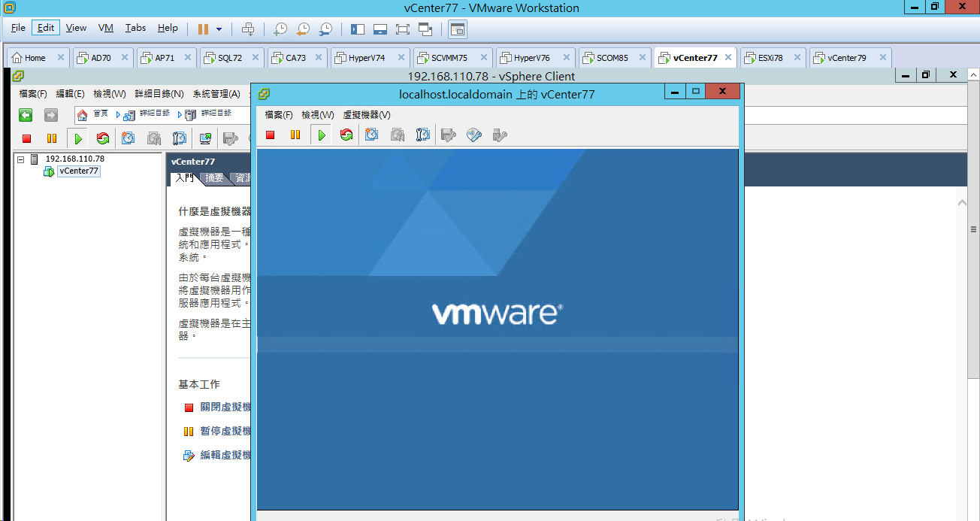This screenshot has height=521, width=980.
Task: Click the console view toolbar icon
Action: pos(458,29)
